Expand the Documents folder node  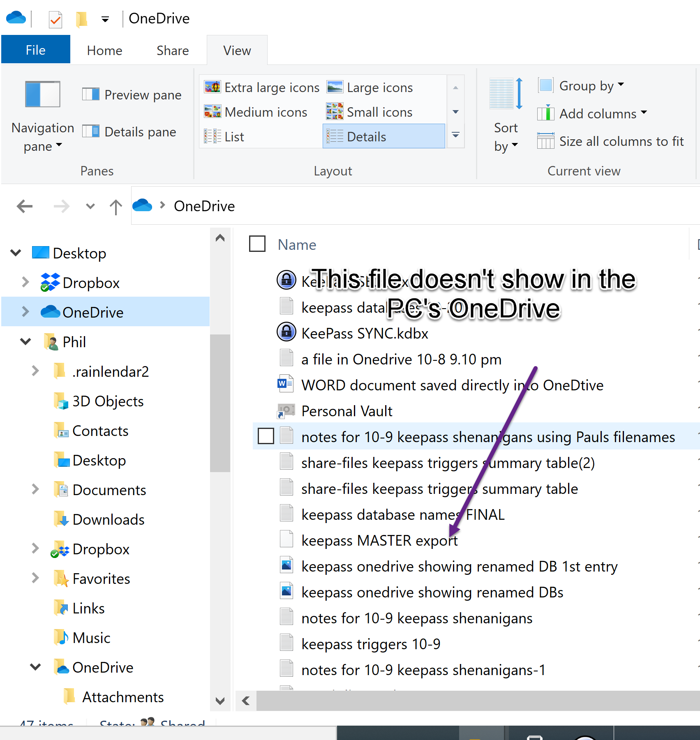tap(35, 489)
